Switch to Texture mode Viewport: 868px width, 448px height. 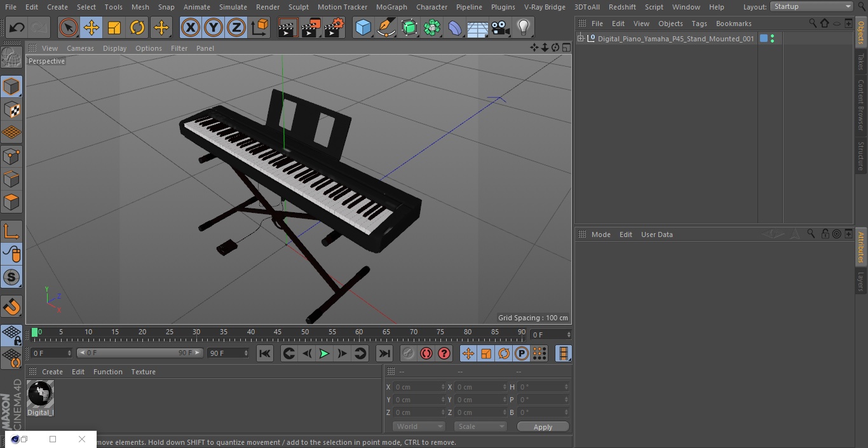11,110
